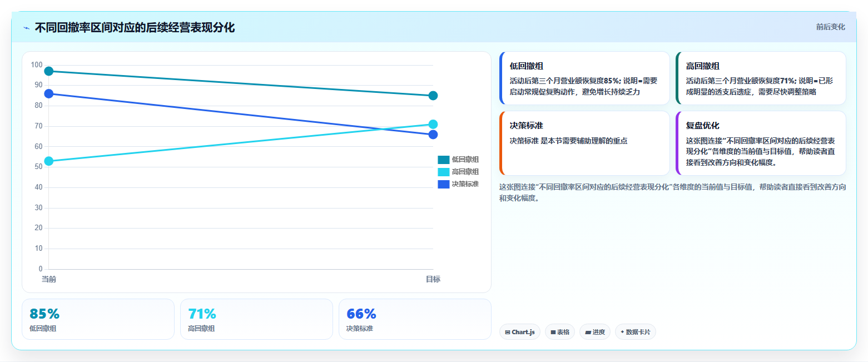Click 低回撤组 data point at 目标 (85)

pos(433,96)
